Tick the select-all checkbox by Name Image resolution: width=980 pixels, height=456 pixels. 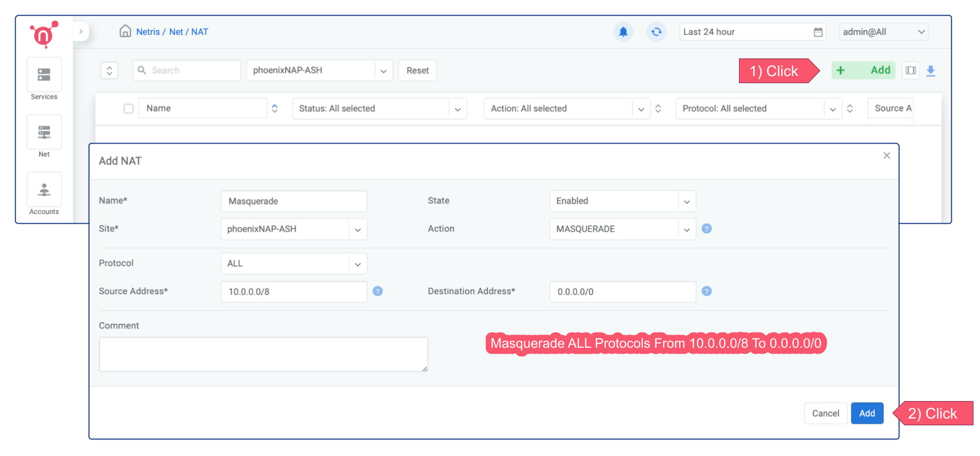click(129, 108)
